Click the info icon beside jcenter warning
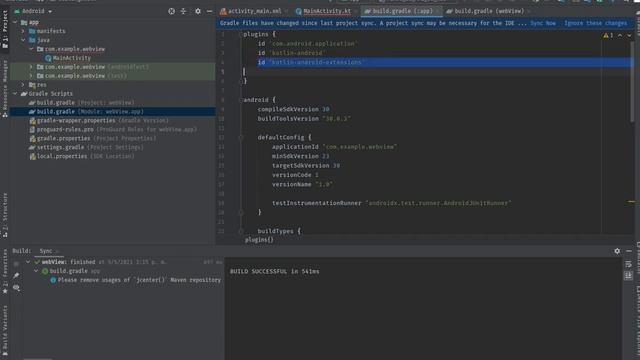Screen dimensions: 640x360 coord(53,280)
